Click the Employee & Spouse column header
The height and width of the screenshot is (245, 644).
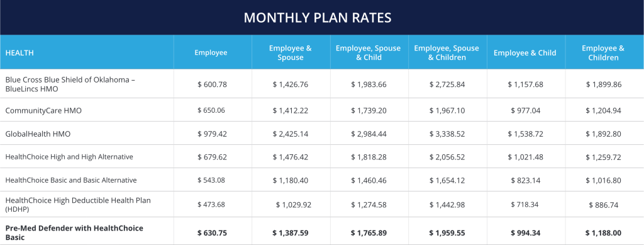click(291, 53)
